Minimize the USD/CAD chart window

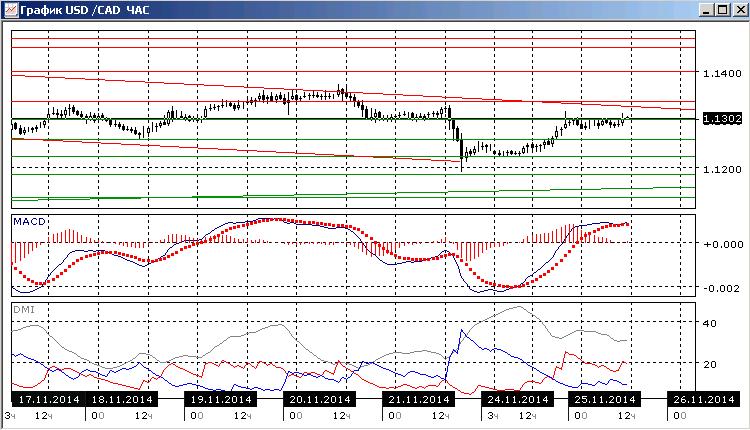pyautogui.click(x=707, y=10)
